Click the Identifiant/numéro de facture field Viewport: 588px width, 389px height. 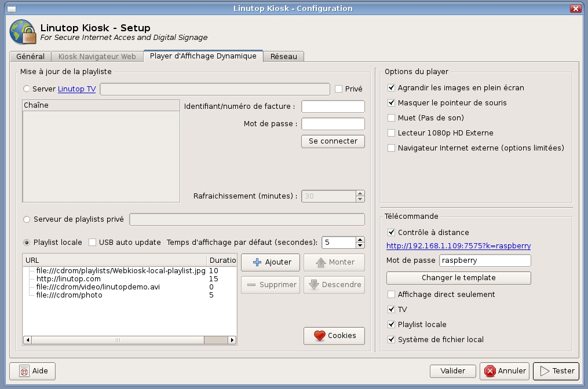[333, 107]
